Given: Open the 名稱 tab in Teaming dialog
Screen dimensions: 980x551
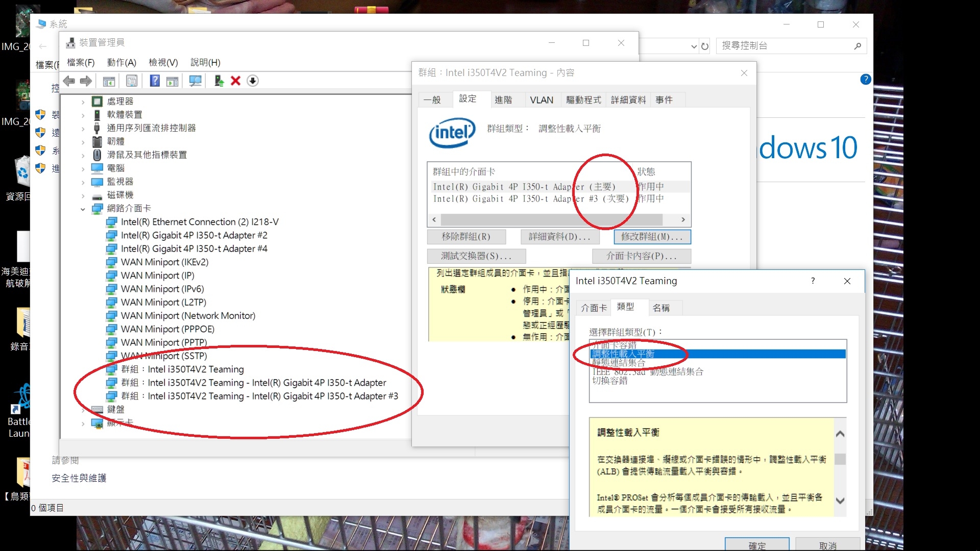Looking at the screenshot, I should click(661, 308).
